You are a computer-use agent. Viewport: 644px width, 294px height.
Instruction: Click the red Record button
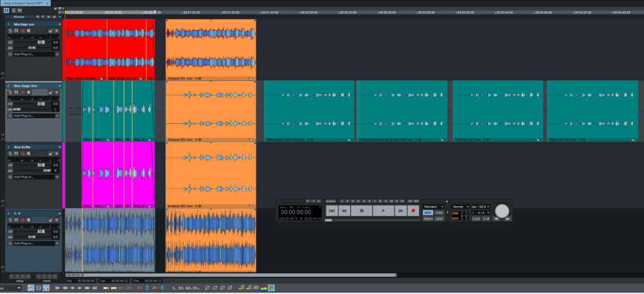click(414, 211)
